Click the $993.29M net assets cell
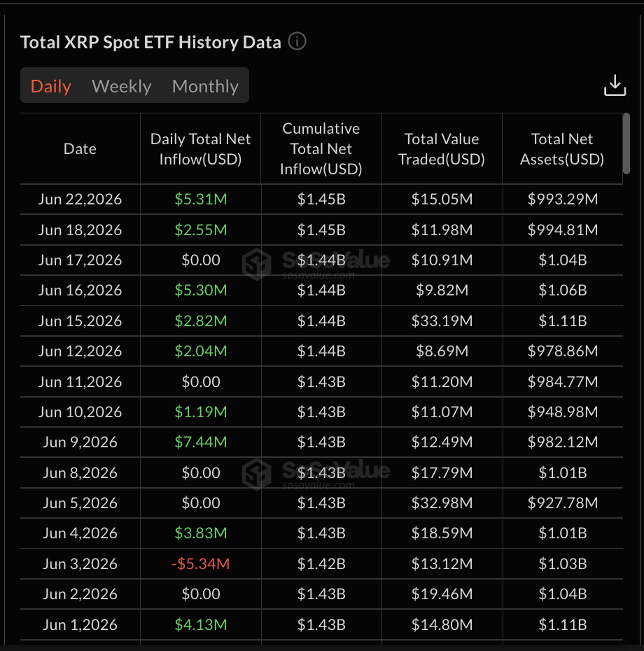 563,199
